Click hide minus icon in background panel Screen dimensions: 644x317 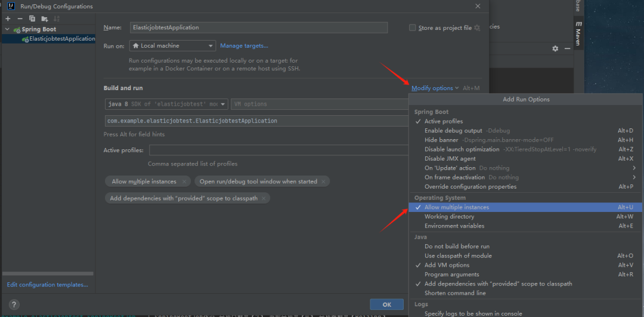[567, 48]
